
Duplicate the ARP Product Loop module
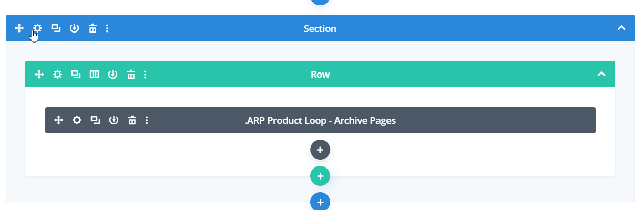pyautogui.click(x=95, y=120)
